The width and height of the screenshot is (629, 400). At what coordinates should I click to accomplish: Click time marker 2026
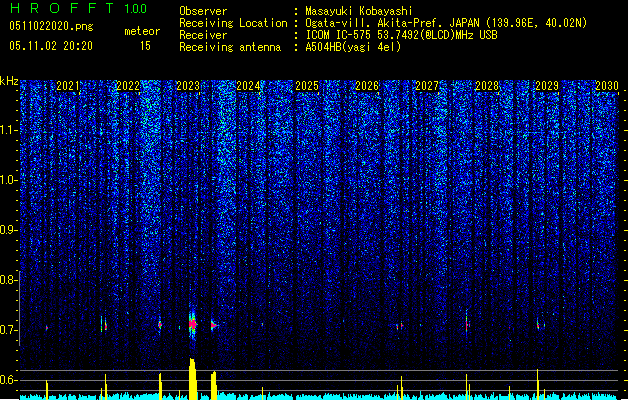(367, 86)
